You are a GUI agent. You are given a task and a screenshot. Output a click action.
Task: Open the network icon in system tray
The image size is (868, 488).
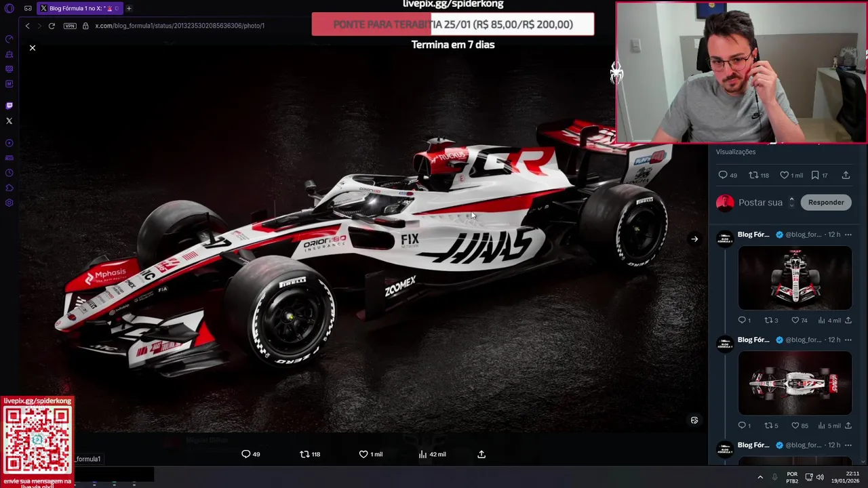point(809,477)
